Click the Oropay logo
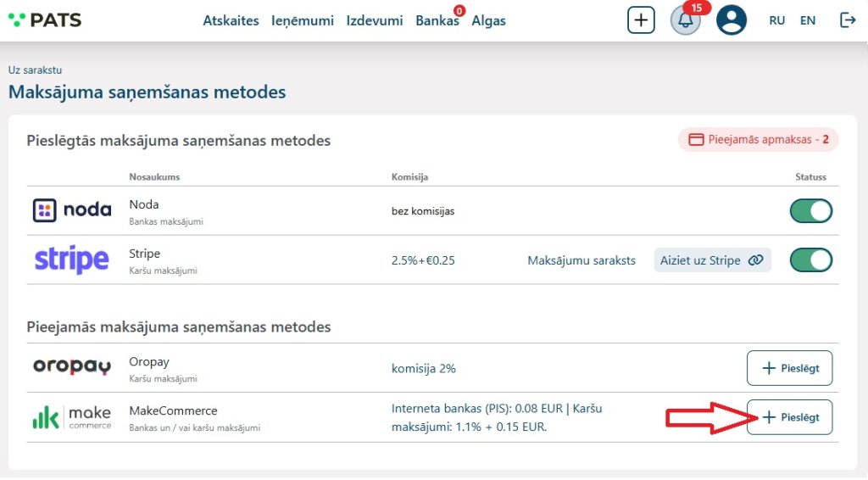This screenshot has width=868, height=480. pos(72,367)
